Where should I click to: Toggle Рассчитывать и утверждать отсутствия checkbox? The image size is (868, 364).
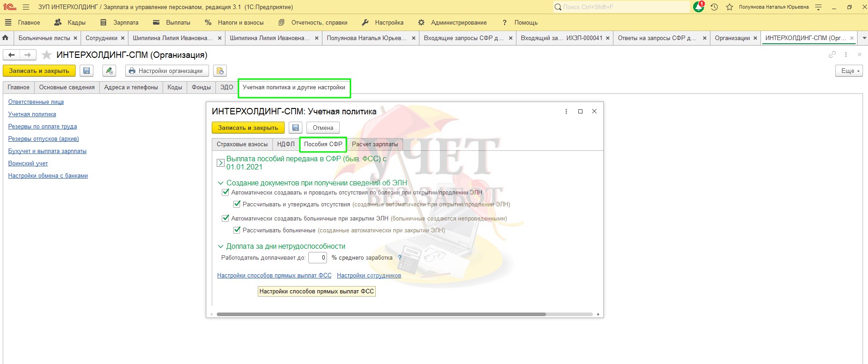point(237,204)
